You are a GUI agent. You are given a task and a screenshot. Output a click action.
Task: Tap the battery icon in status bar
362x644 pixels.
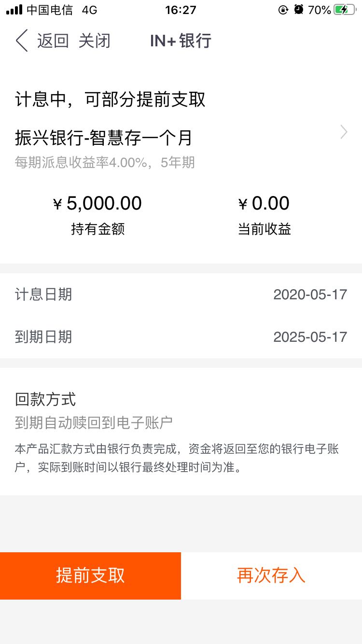pyautogui.click(x=344, y=10)
